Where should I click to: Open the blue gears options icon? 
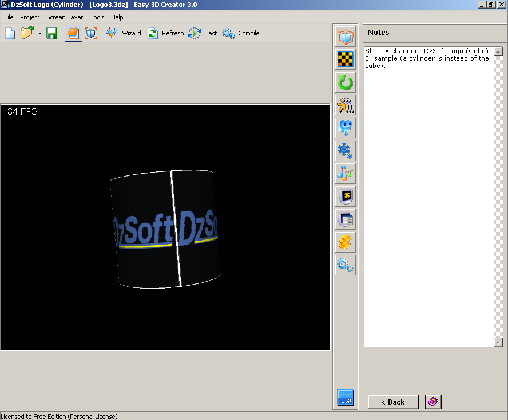click(x=346, y=265)
